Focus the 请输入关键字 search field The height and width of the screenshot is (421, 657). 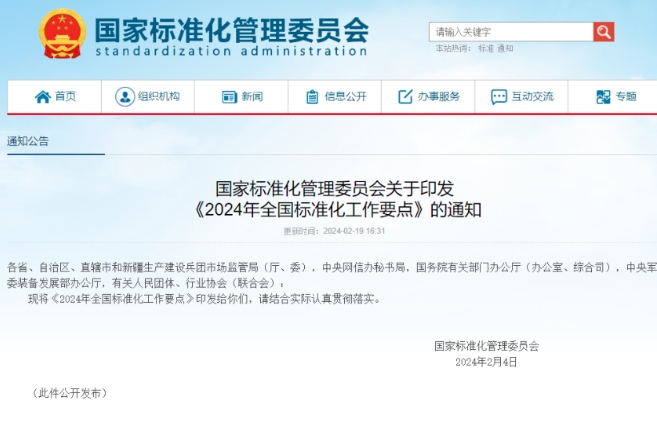(511, 32)
